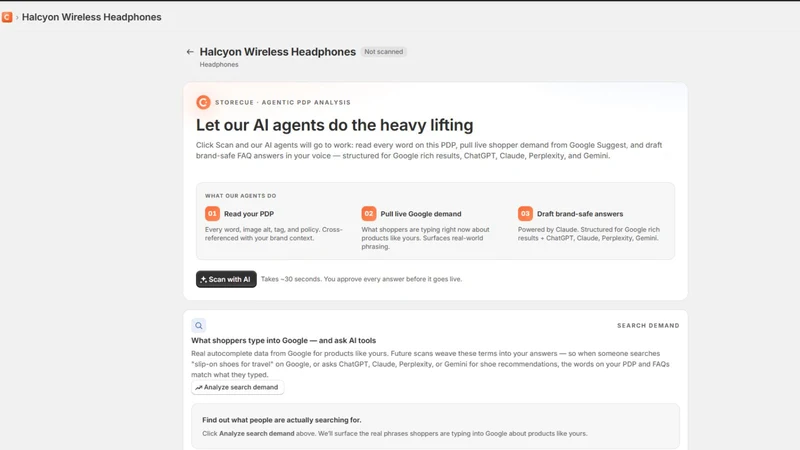Click 'Let our AI agents do the heavy lifting'
Screen dimensions: 800x450
335,125
